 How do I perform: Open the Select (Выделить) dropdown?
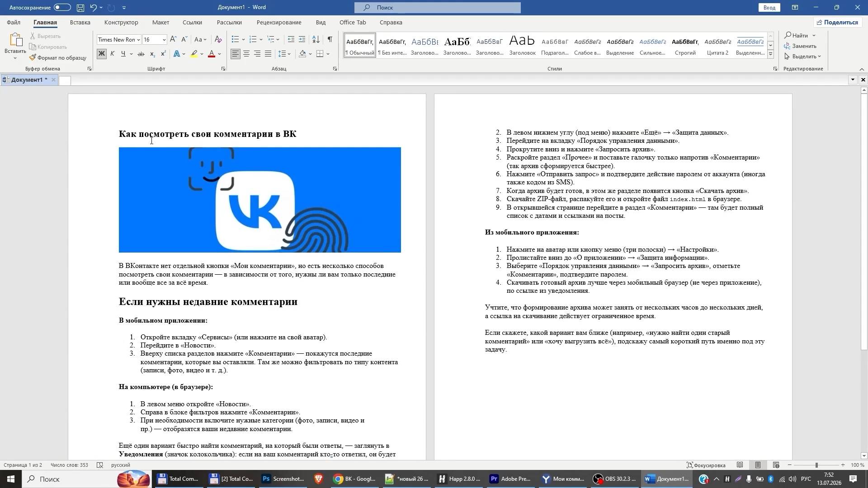coord(803,56)
